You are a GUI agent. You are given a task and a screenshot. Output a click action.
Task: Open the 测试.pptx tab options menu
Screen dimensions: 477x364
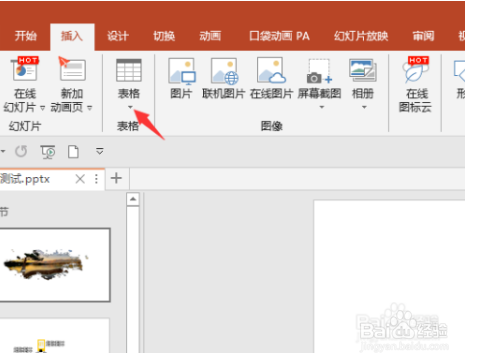coord(96,179)
